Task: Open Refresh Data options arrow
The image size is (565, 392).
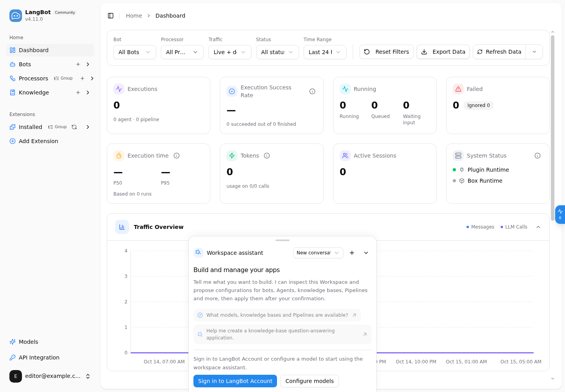Action: click(x=534, y=52)
